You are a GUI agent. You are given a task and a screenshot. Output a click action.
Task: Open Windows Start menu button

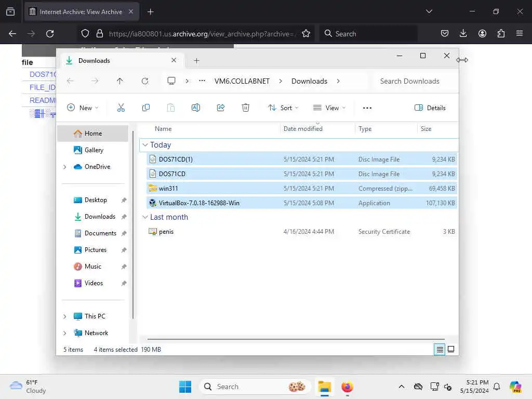click(185, 387)
